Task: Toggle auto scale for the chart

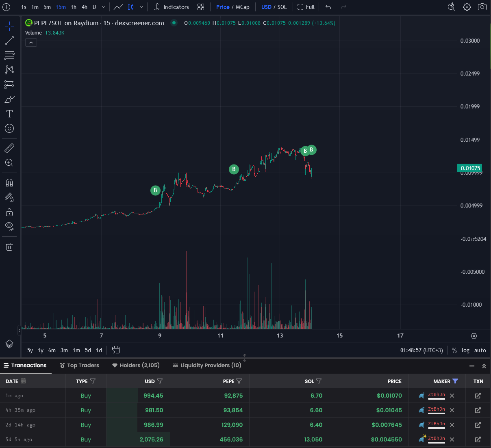Action: pyautogui.click(x=480, y=350)
